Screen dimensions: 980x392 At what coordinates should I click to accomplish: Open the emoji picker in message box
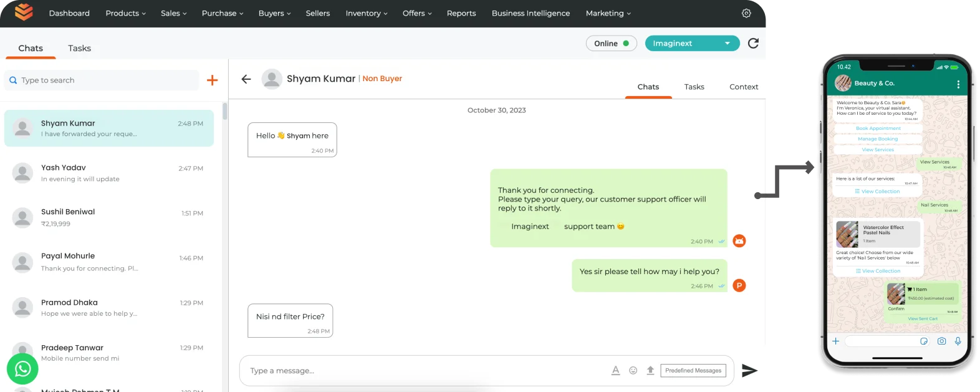(x=633, y=370)
